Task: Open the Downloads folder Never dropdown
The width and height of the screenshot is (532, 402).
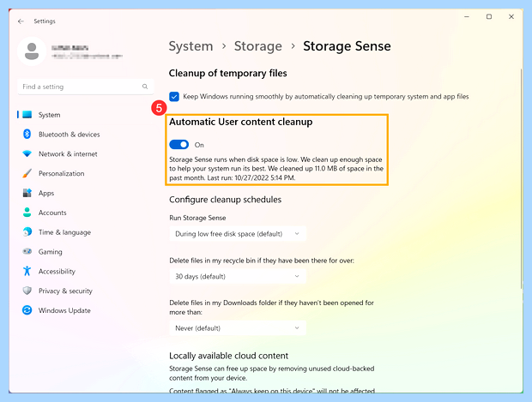Action: 238,328
